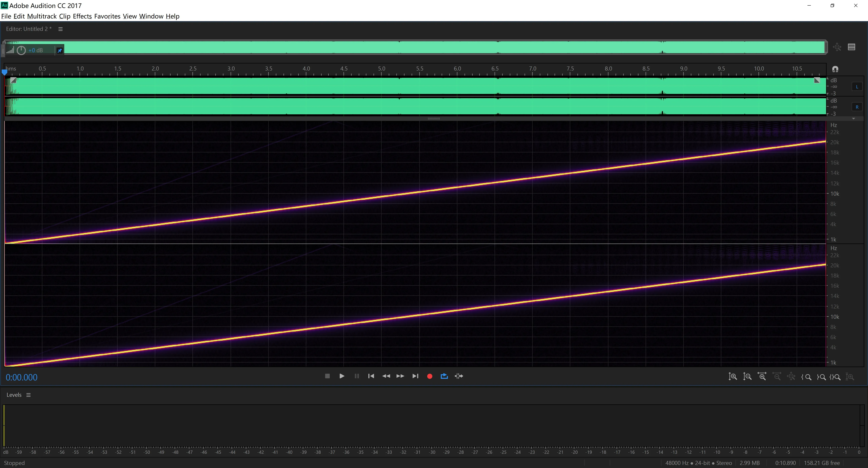This screenshot has width=868, height=468.
Task: Start playback with the Play button
Action: click(342, 376)
